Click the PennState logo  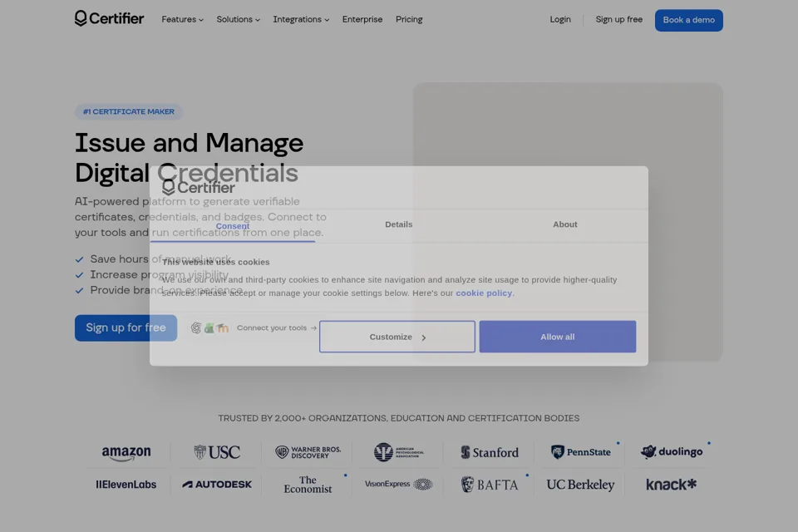tap(581, 452)
